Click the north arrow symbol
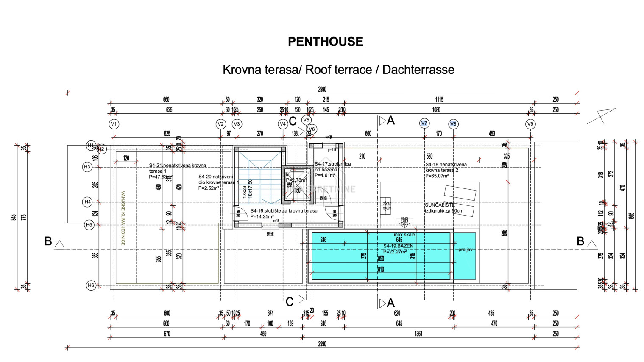The width and height of the screenshot is (644, 362). tap(601, 116)
